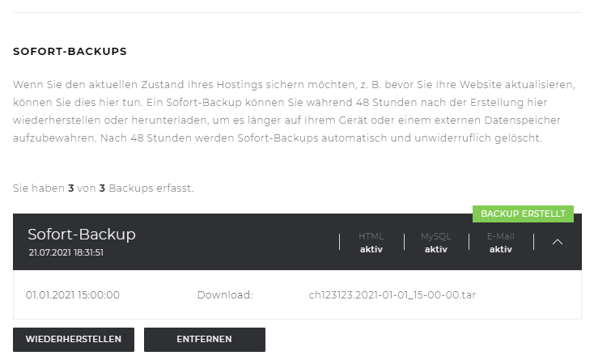Select the HTML aktiv status indicator
The height and width of the screenshot is (364, 594).
(371, 243)
